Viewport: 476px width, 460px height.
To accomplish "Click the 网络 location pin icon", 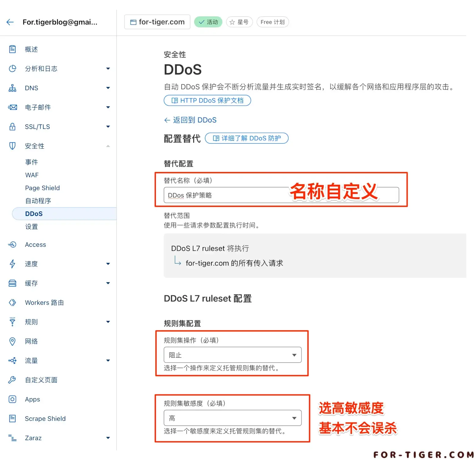I will point(12,341).
